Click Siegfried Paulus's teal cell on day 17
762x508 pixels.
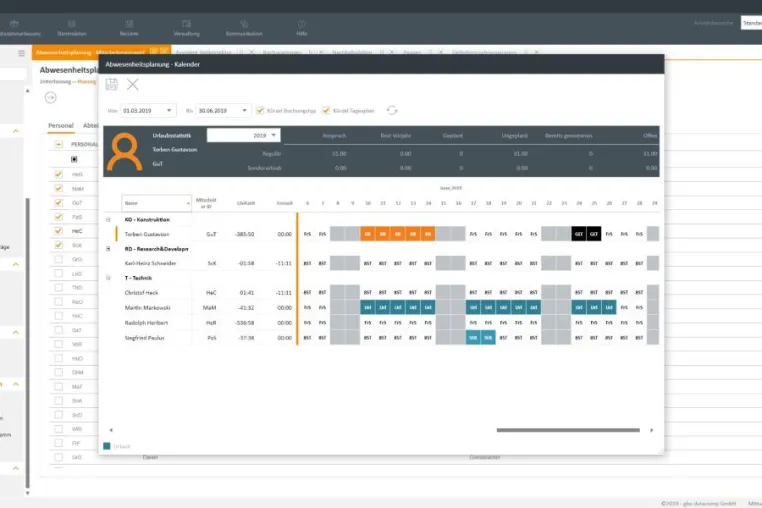(473, 337)
